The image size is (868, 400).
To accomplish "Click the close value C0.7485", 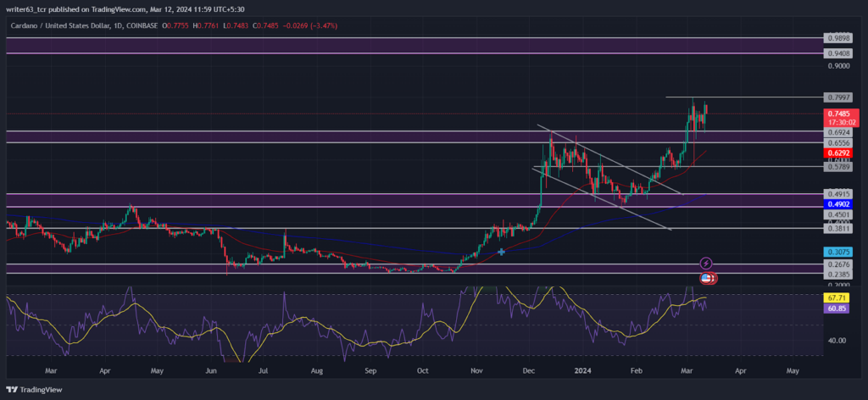I will tap(264, 26).
